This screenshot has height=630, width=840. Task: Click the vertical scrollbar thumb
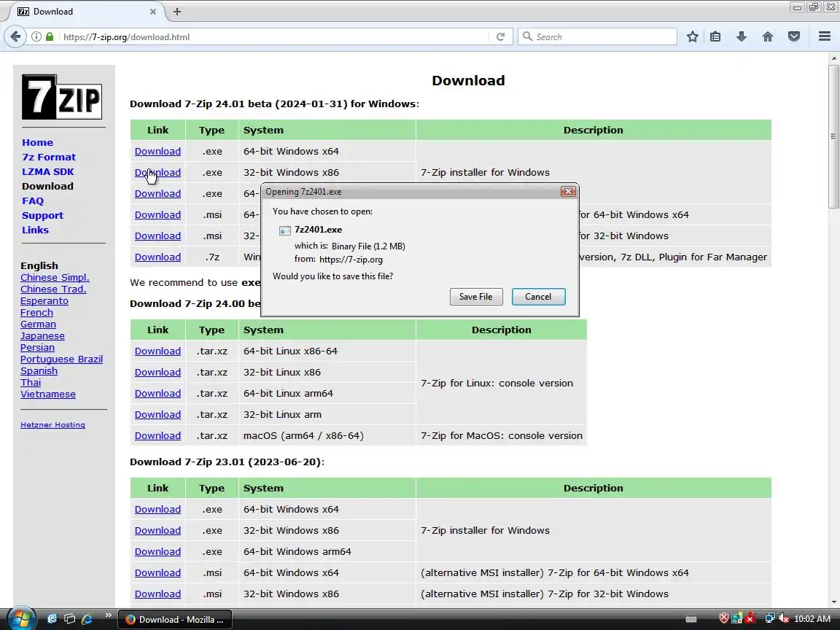(833, 136)
